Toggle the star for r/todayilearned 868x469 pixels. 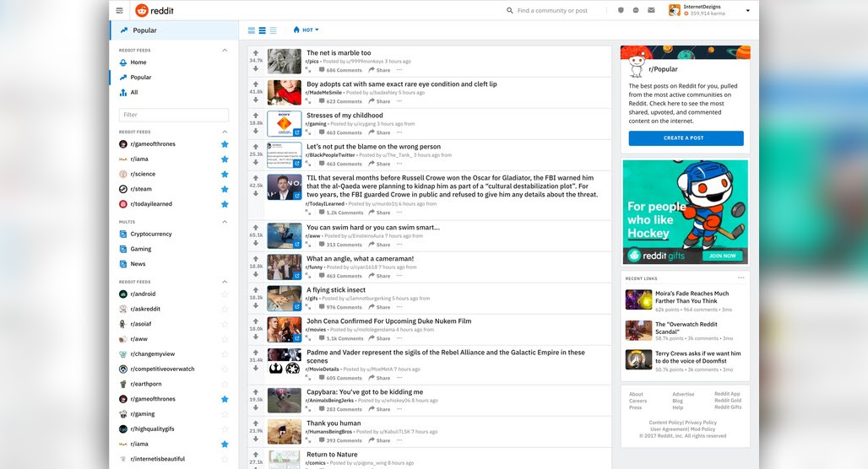pos(225,204)
